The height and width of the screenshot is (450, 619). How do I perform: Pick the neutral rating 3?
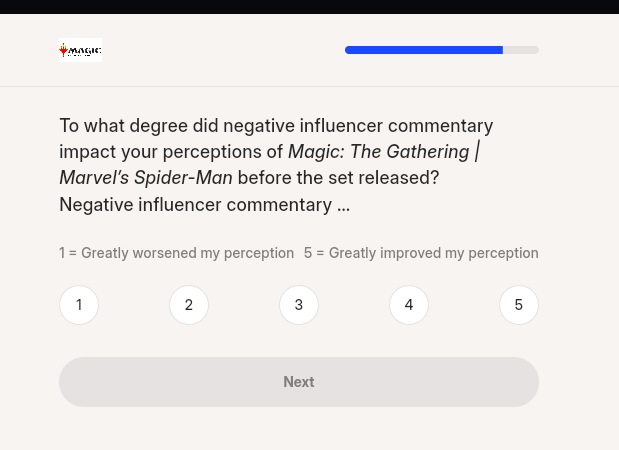[299, 305]
